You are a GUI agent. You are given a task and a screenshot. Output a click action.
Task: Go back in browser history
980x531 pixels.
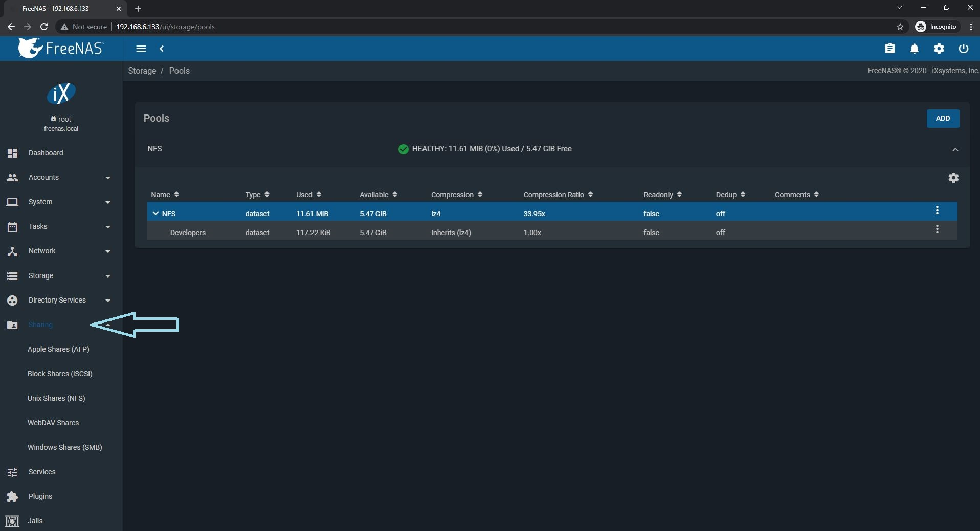[x=11, y=27]
